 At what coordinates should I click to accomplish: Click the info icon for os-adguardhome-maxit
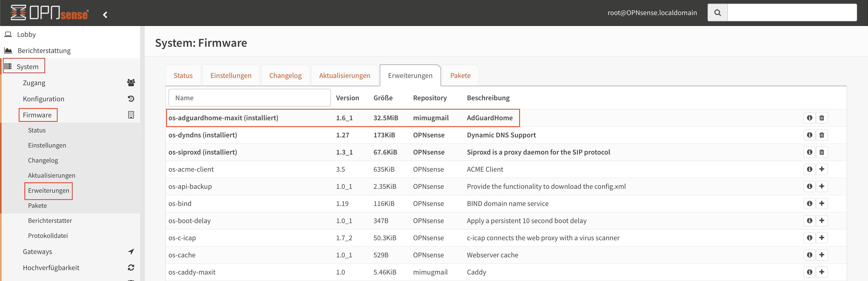809,118
